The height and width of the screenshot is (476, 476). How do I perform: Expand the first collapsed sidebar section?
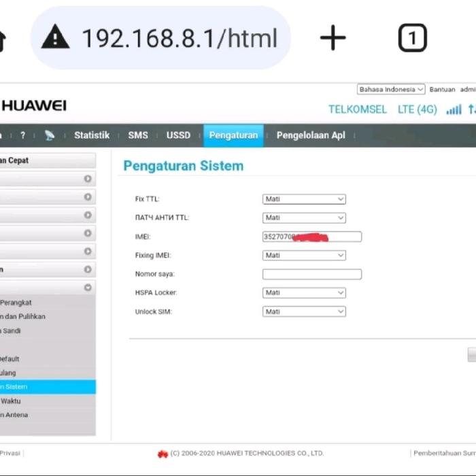coord(88,179)
